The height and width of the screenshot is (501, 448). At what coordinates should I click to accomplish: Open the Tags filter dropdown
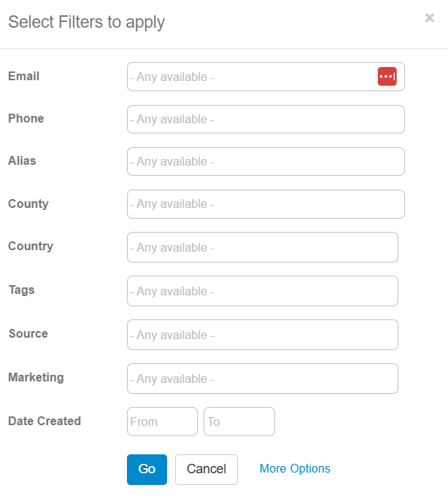[x=263, y=291]
